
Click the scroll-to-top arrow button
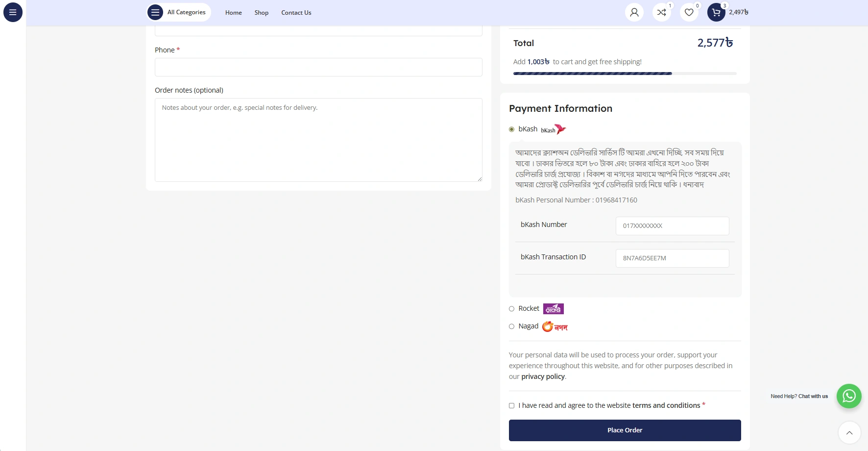[x=849, y=433]
